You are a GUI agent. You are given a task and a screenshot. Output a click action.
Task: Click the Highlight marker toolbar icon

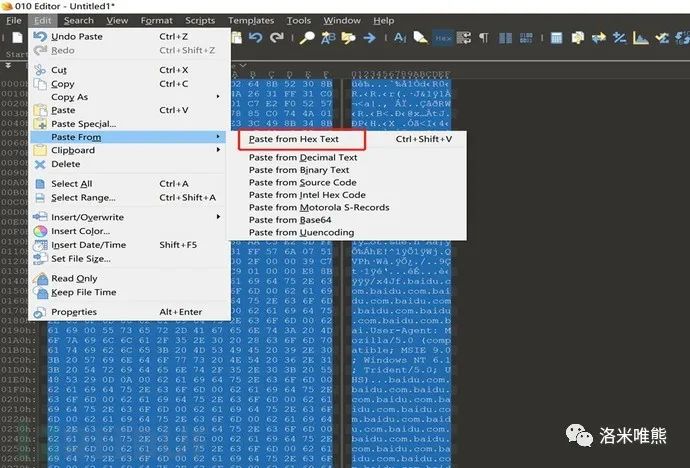click(x=420, y=38)
